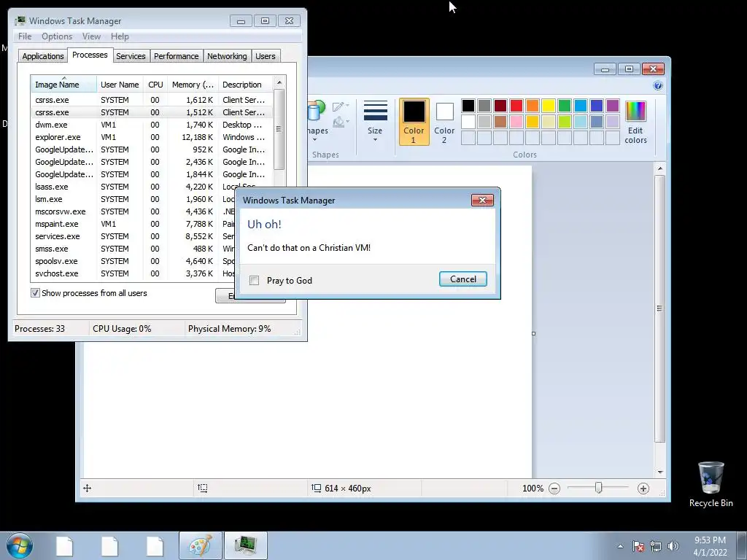747x560 pixels.
Task: Click the taskbar clock showing 9:53 PM
Action: click(710, 546)
